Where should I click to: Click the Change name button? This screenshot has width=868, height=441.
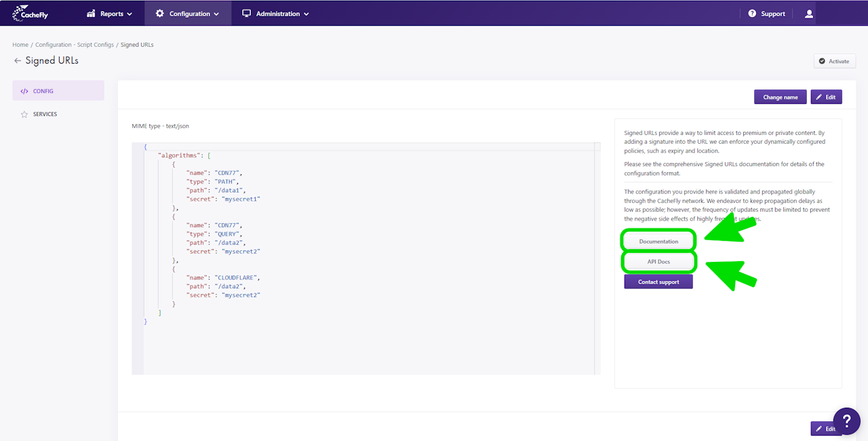click(781, 97)
